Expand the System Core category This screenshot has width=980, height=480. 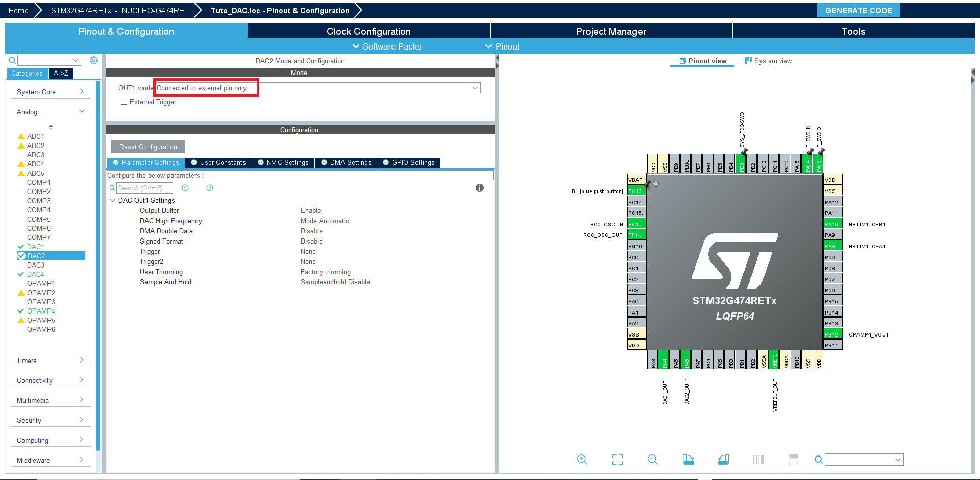point(50,92)
